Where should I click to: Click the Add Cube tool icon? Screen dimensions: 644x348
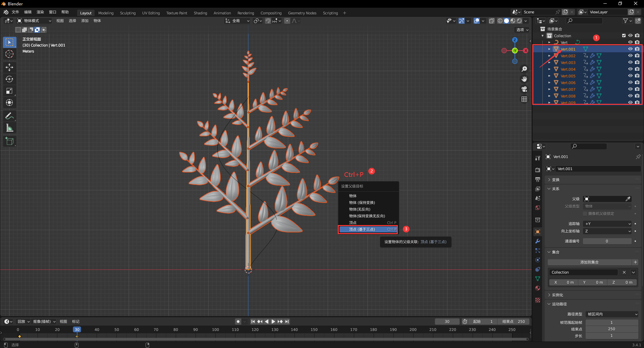[9, 141]
